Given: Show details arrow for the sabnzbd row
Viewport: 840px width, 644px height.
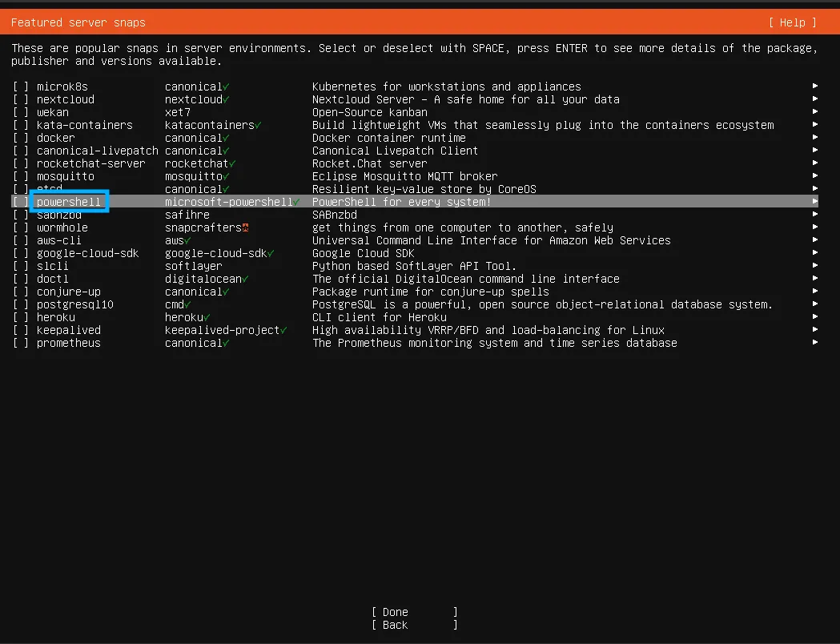Looking at the screenshot, I should pyautogui.click(x=815, y=215).
